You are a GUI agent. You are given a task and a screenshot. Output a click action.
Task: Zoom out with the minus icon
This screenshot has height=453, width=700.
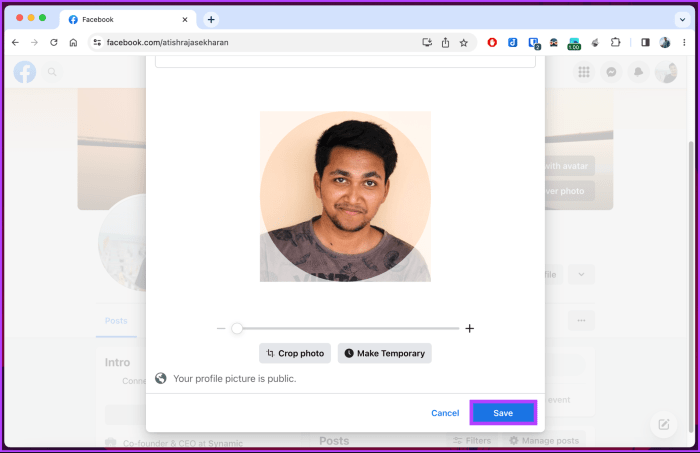click(221, 328)
